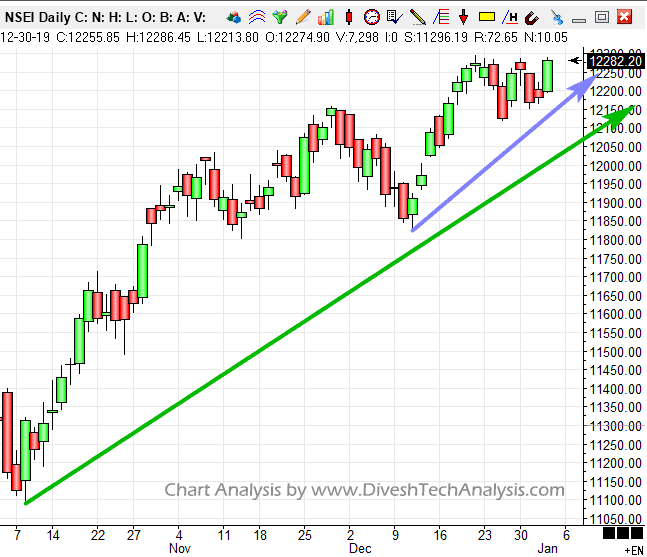Select the red down arrow tool
The height and width of the screenshot is (557, 647).
pyautogui.click(x=463, y=17)
